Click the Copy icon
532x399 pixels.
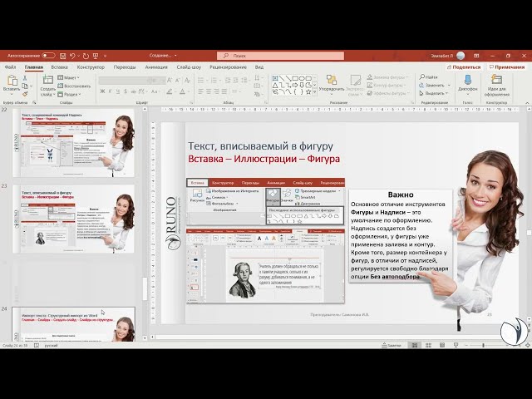tap(25, 86)
